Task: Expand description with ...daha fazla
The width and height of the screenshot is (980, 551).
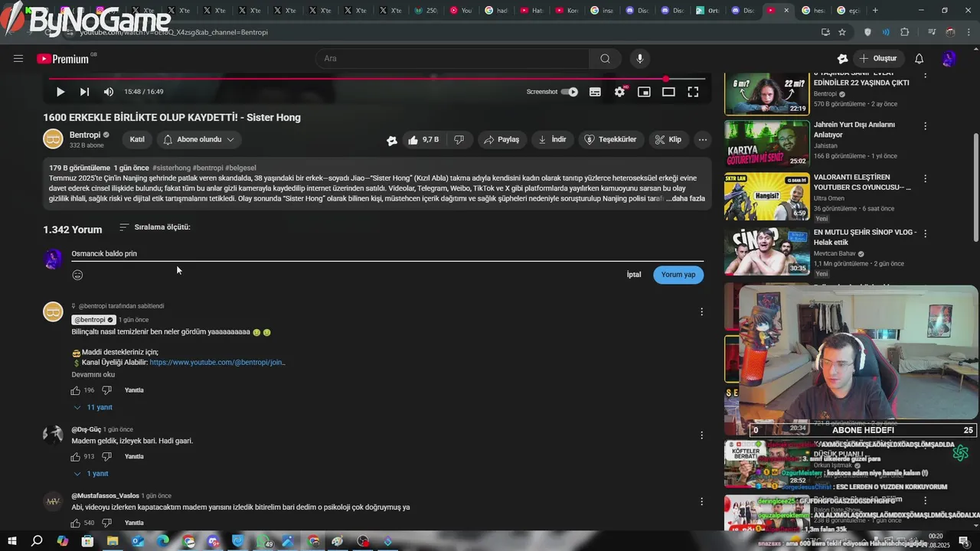Action: 685,199
